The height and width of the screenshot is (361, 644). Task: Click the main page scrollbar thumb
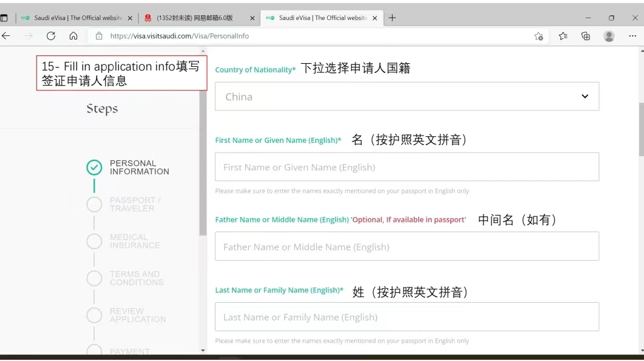click(642, 129)
